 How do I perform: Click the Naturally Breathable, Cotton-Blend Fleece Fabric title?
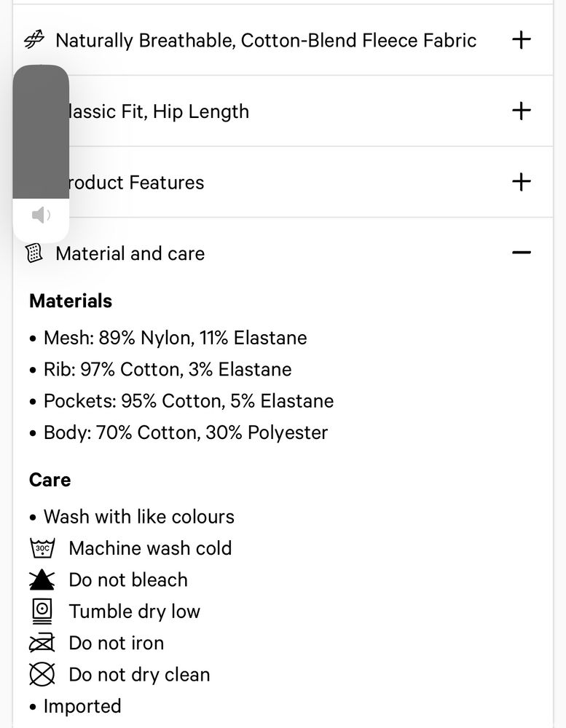click(266, 40)
